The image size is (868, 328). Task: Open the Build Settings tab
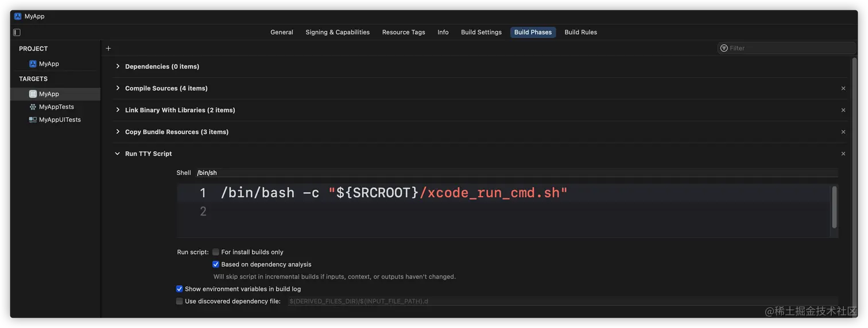coord(481,32)
